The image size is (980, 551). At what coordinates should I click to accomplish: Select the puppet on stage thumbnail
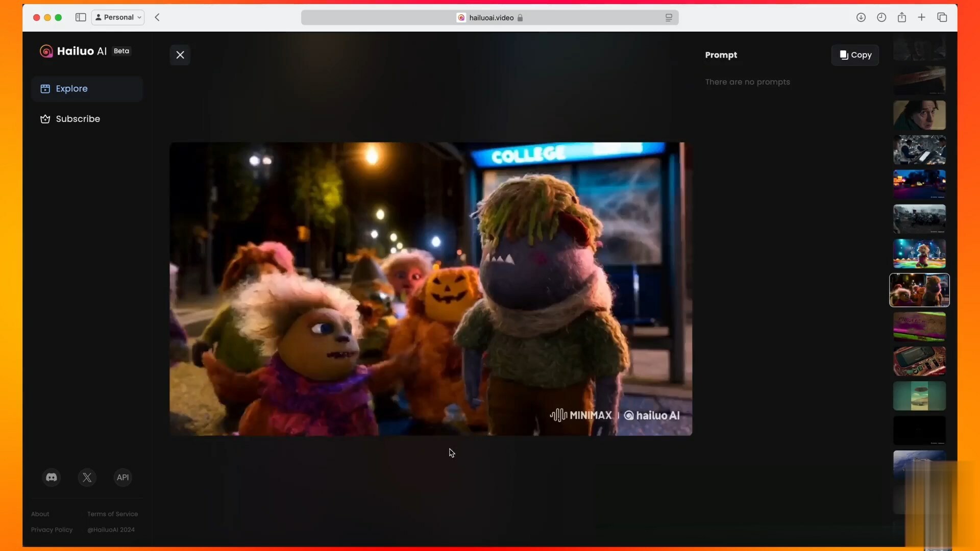(919, 254)
